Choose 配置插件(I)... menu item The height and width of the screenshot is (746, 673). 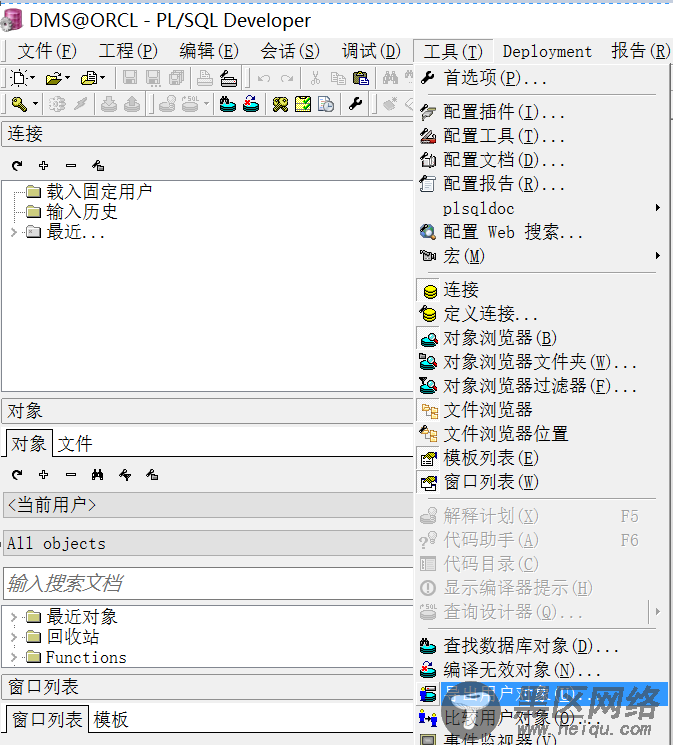542,112
